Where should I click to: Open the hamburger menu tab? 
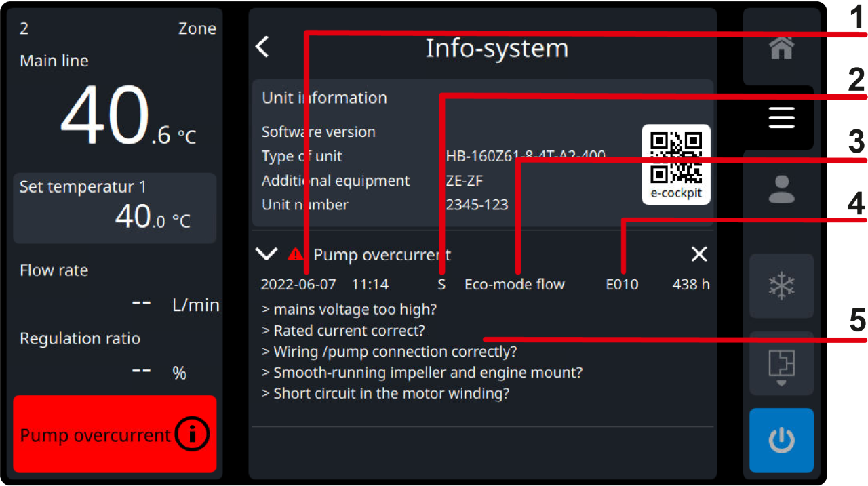(x=781, y=118)
